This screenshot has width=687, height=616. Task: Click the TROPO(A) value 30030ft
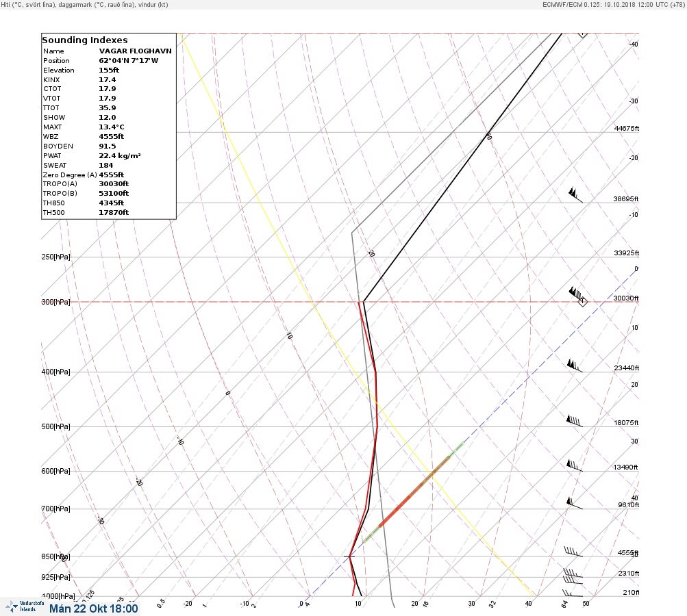coord(114,184)
